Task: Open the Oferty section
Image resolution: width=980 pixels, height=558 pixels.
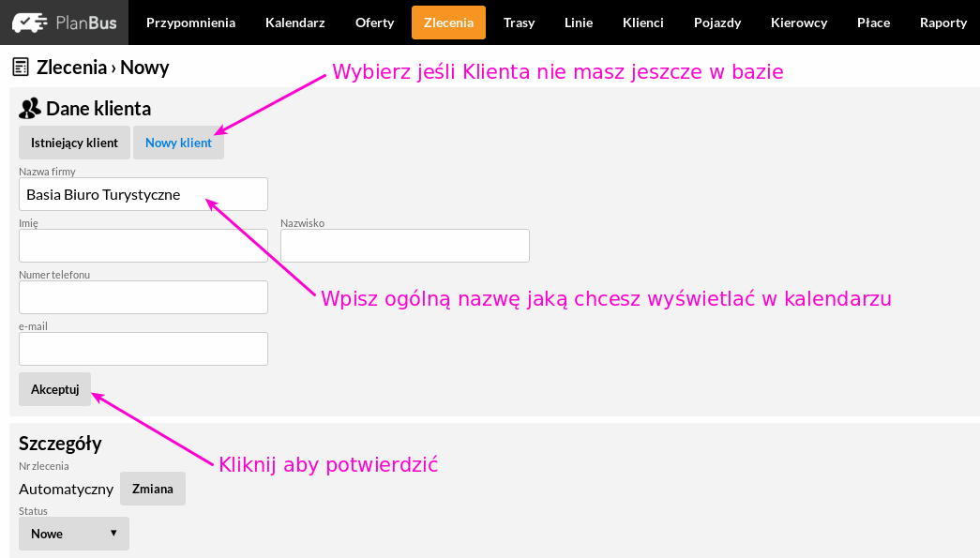Action: coord(374,23)
